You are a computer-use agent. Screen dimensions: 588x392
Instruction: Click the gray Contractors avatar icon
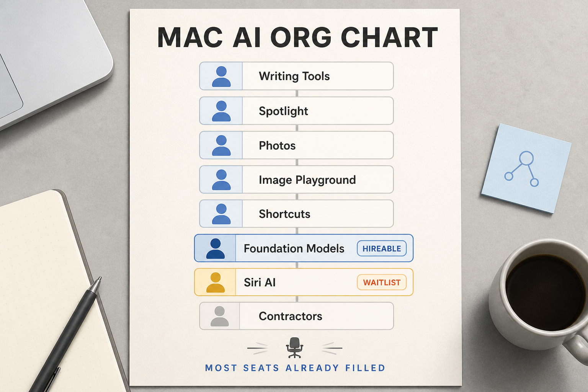click(220, 316)
